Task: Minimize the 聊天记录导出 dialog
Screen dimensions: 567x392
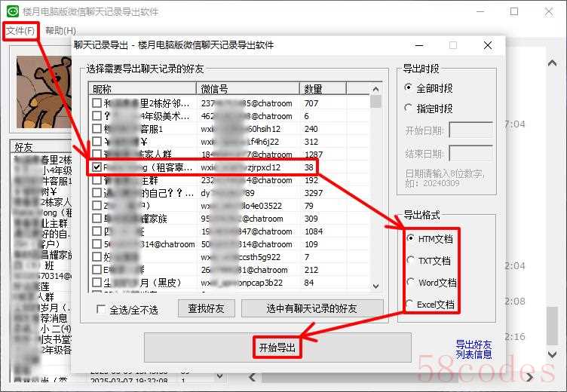Action: (x=419, y=45)
